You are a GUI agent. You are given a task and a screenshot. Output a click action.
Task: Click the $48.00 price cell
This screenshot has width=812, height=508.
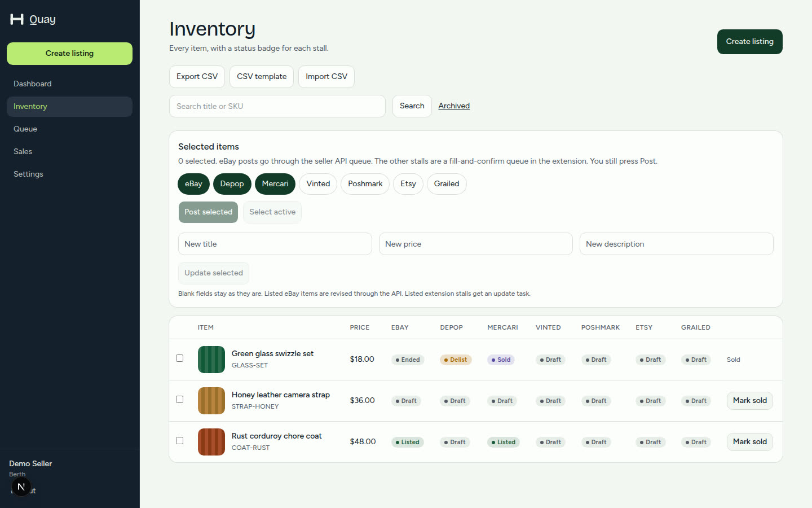coord(363,441)
